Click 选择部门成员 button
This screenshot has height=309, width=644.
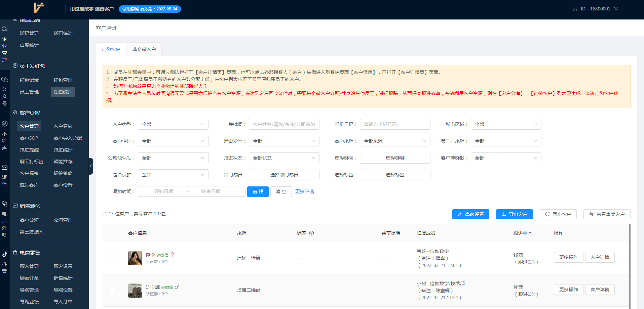(284, 175)
